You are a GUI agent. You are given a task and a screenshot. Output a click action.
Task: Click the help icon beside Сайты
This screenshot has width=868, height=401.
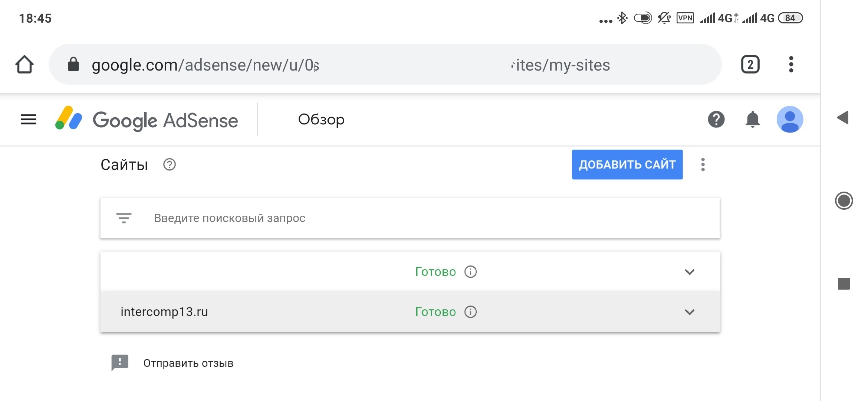click(x=170, y=164)
